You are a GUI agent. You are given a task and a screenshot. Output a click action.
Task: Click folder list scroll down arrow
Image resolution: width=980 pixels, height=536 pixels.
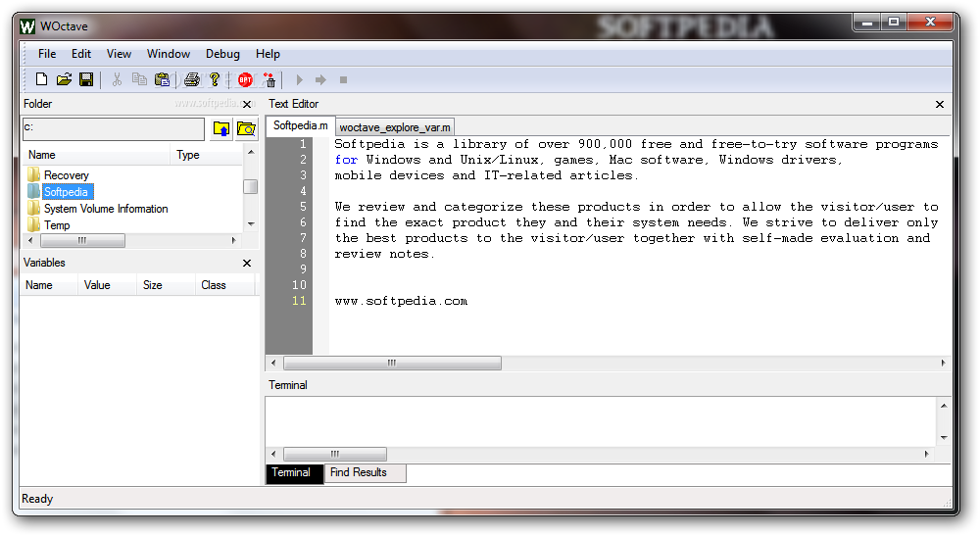[x=251, y=224]
